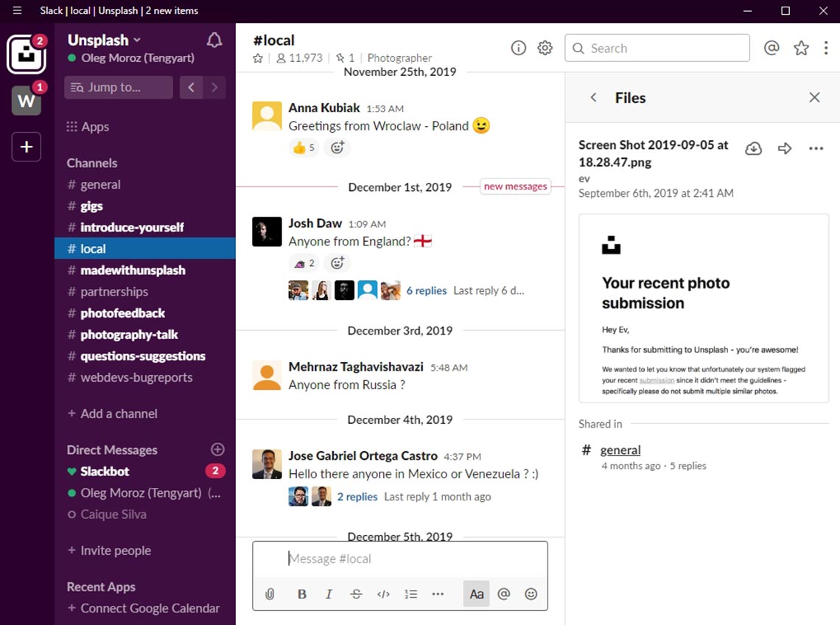
Task: Switch to the Unsplash workspace icon
Action: [26, 54]
